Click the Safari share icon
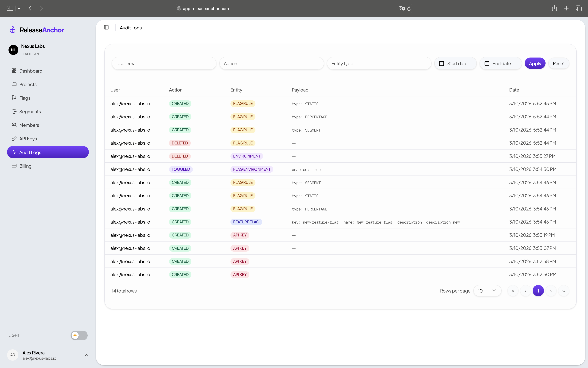Image resolution: width=588 pixels, height=368 pixels. point(554,8)
